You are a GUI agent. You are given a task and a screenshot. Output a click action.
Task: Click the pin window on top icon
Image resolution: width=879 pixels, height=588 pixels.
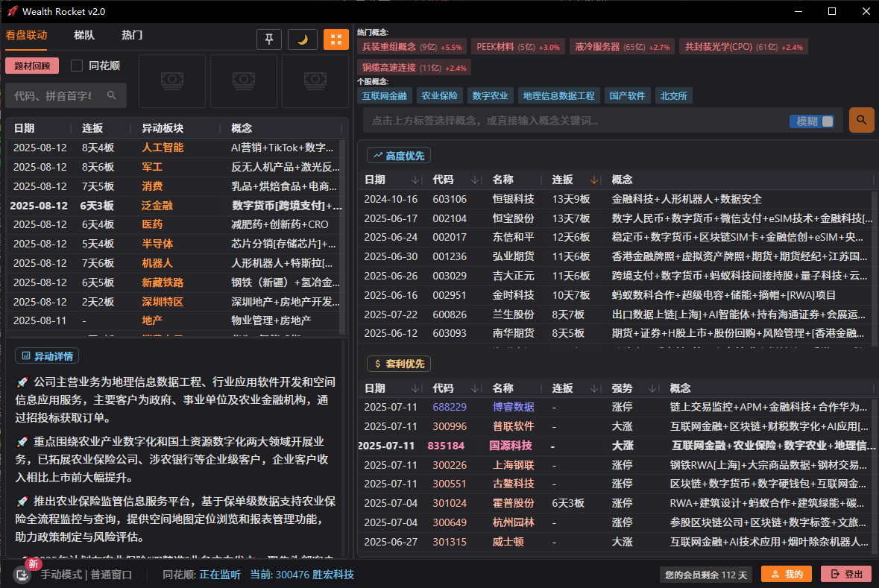(x=269, y=39)
